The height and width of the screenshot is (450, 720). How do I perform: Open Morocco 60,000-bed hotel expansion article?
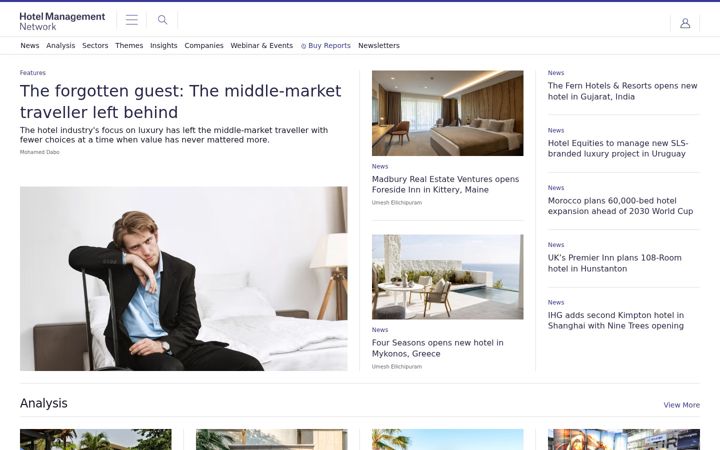click(620, 206)
